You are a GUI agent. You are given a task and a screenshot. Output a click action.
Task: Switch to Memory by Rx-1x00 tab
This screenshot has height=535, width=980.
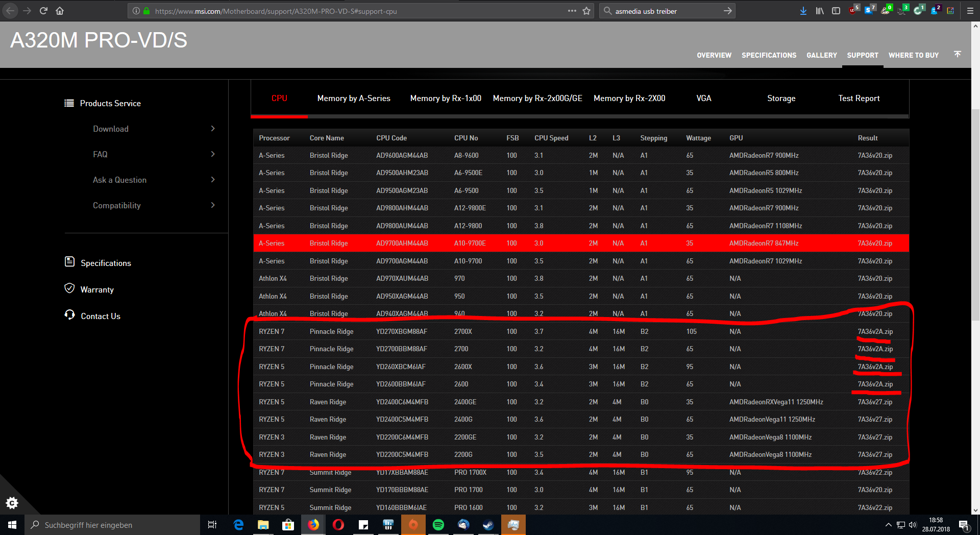click(x=446, y=99)
